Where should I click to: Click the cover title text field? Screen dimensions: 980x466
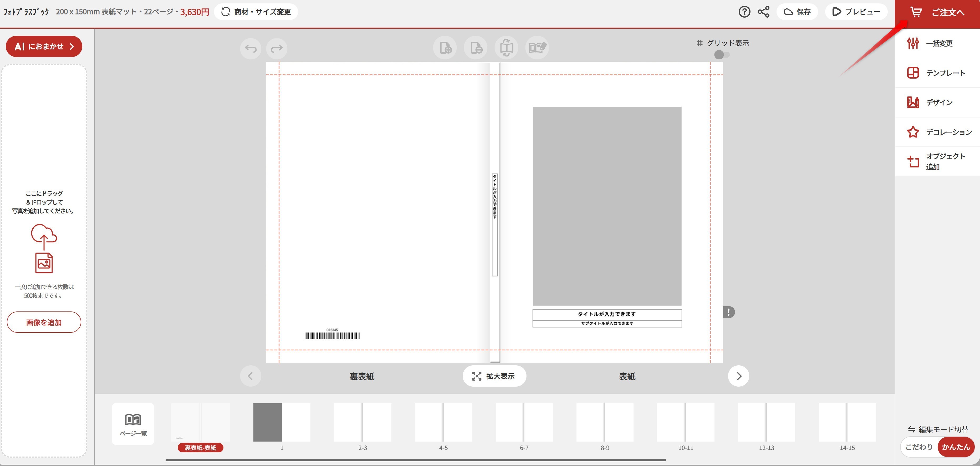(x=607, y=314)
